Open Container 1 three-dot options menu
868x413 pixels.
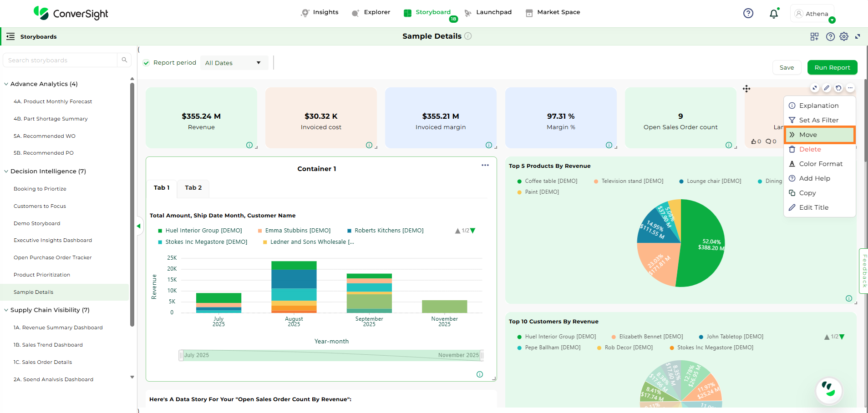[x=485, y=165]
